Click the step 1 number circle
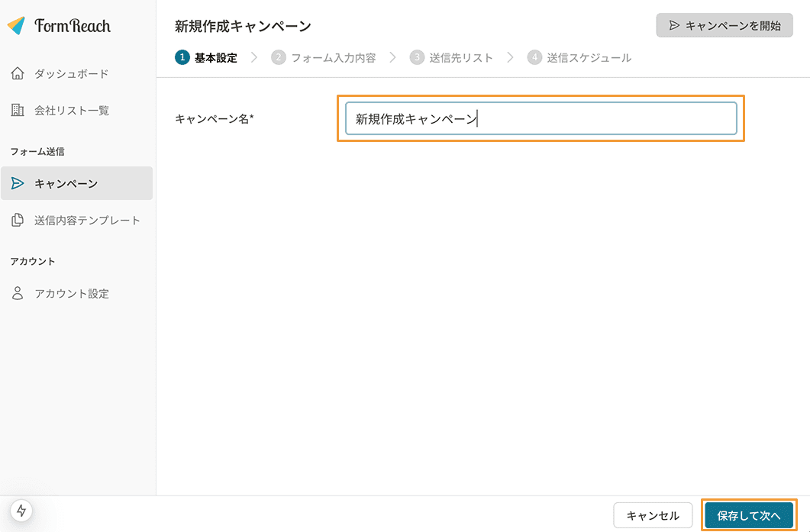This screenshot has width=810, height=532. 182,57
